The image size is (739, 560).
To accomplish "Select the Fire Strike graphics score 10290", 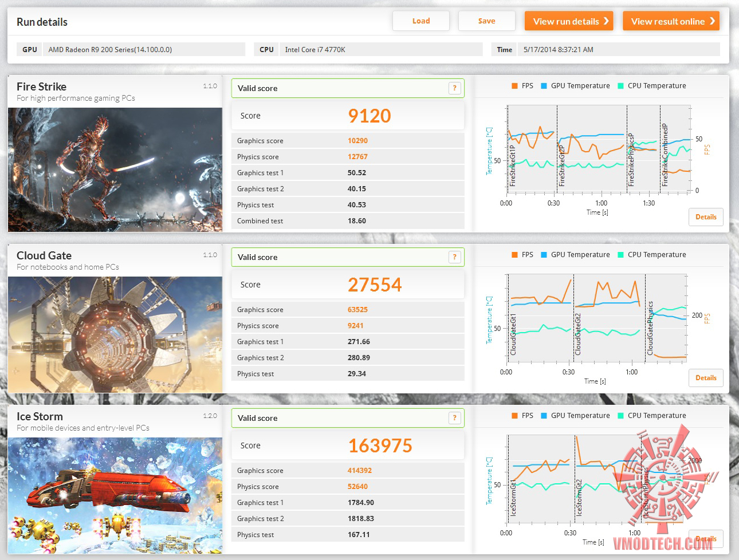I will pyautogui.click(x=357, y=141).
